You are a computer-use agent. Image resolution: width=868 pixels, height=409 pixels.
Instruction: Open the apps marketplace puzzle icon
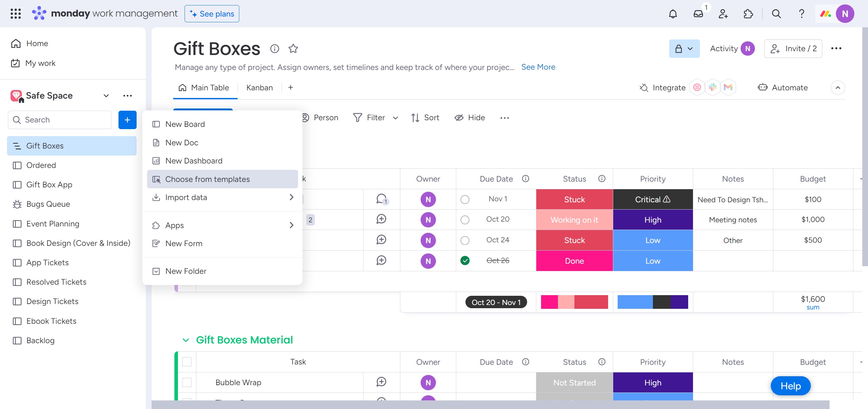[748, 14]
